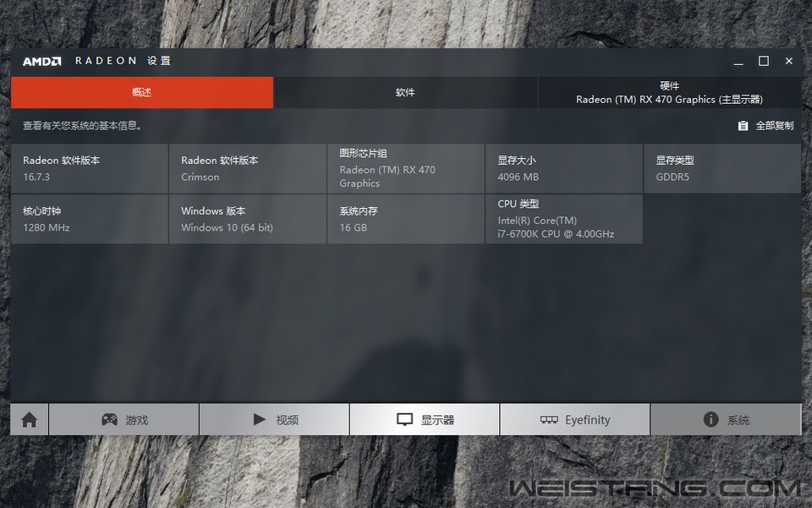The height and width of the screenshot is (508, 812).
Task: Open the 游戏 section with gamepad icon
Action: coord(124,420)
